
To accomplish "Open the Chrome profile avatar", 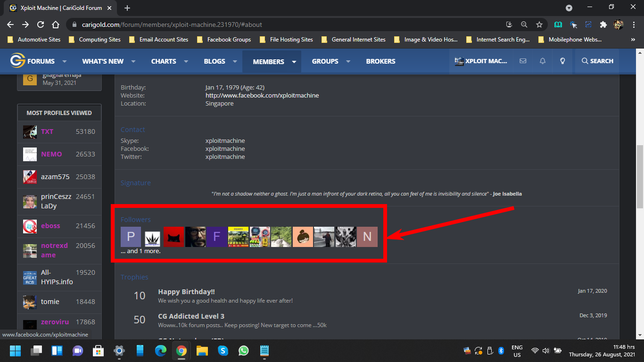I will 618,25.
